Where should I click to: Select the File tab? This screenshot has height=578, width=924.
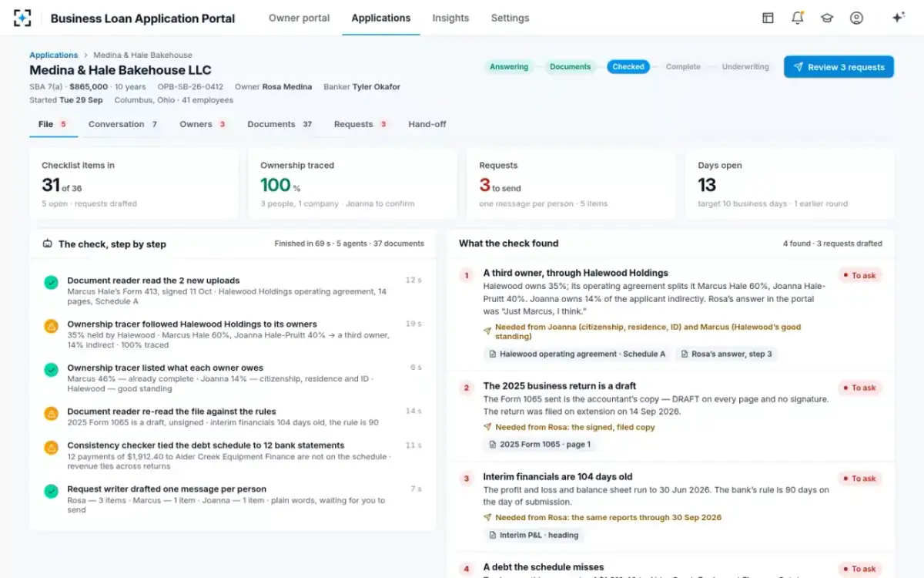(53, 124)
